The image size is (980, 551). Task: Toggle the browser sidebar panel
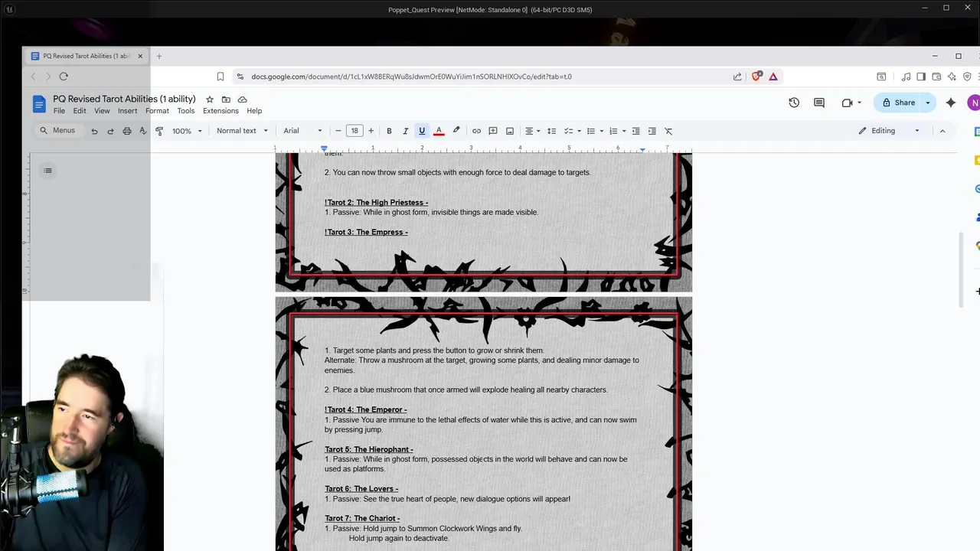pyautogui.click(x=921, y=77)
